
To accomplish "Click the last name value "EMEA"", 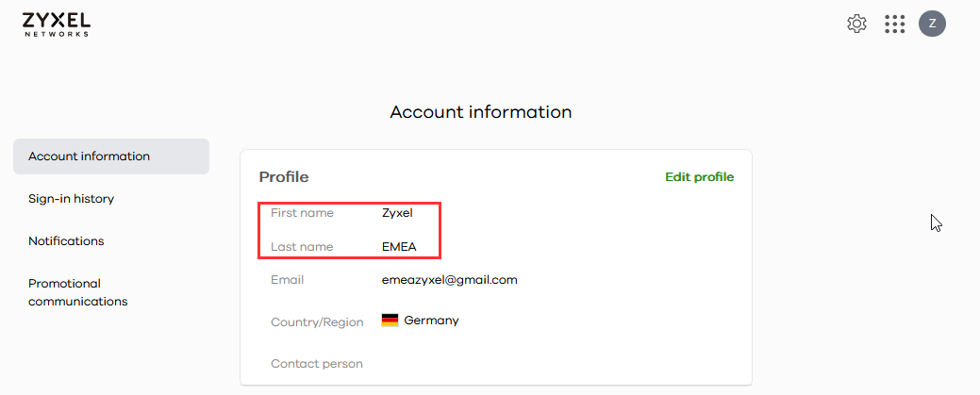I will (x=398, y=247).
